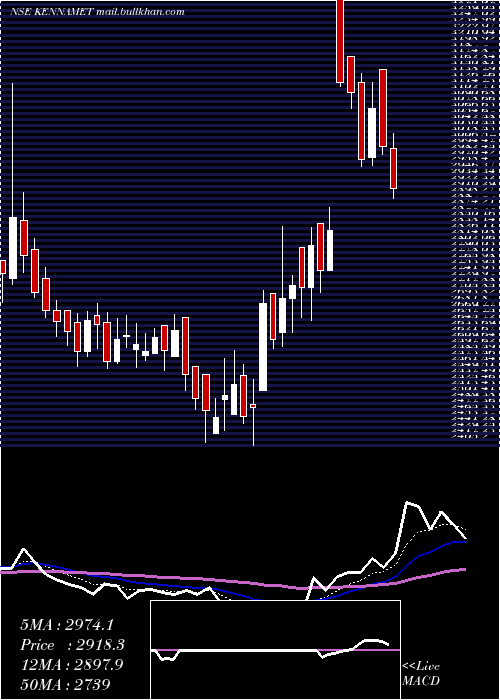
Task: Select the 'Price : 2918.3' label
Action: coord(72,645)
